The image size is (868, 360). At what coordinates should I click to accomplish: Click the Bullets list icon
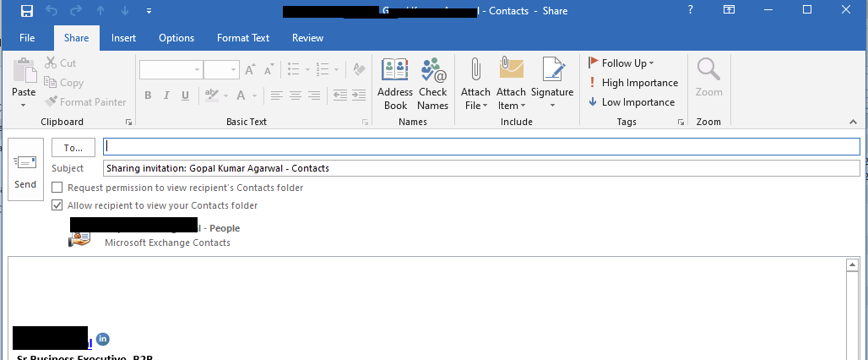pyautogui.click(x=293, y=70)
